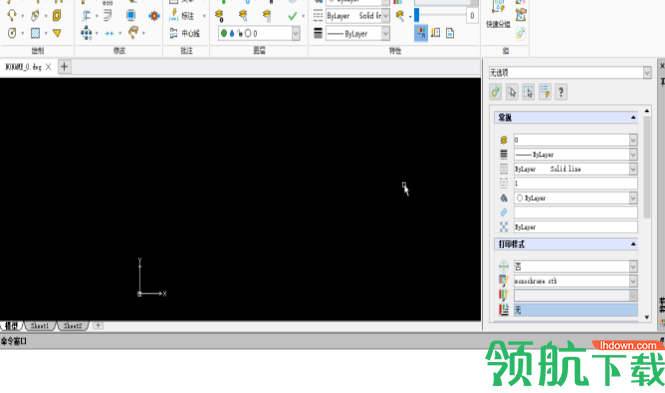665x393 pixels.
Task: Select the hatch fill tool
Action: [x=36, y=33]
